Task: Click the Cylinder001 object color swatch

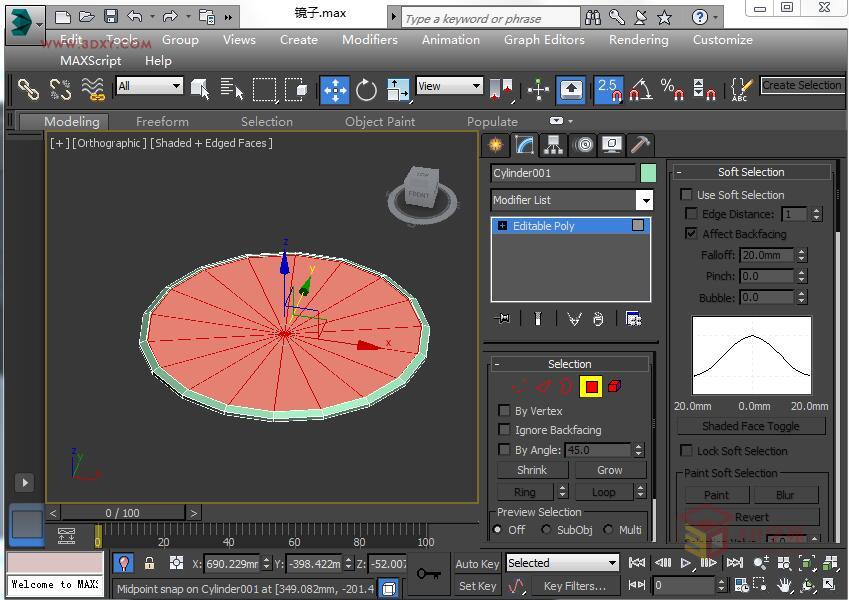Action: point(646,172)
